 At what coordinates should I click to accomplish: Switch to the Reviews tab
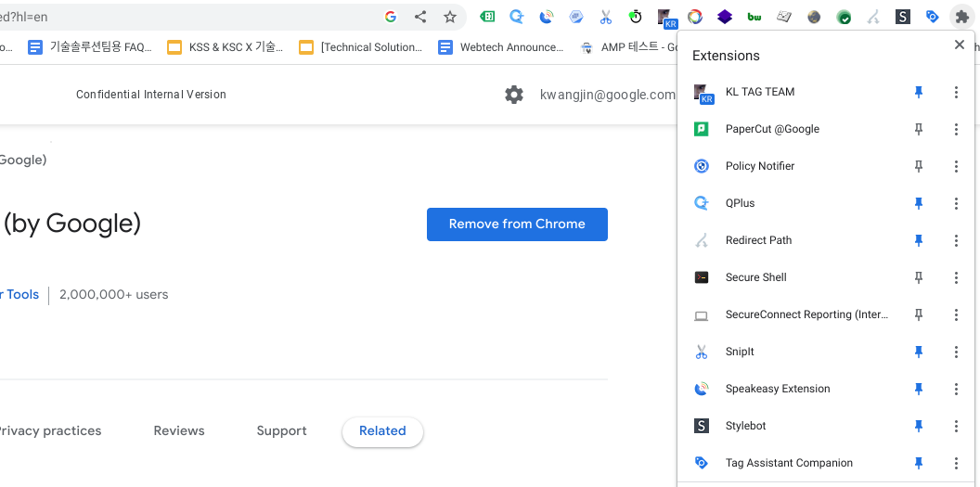coord(179,430)
